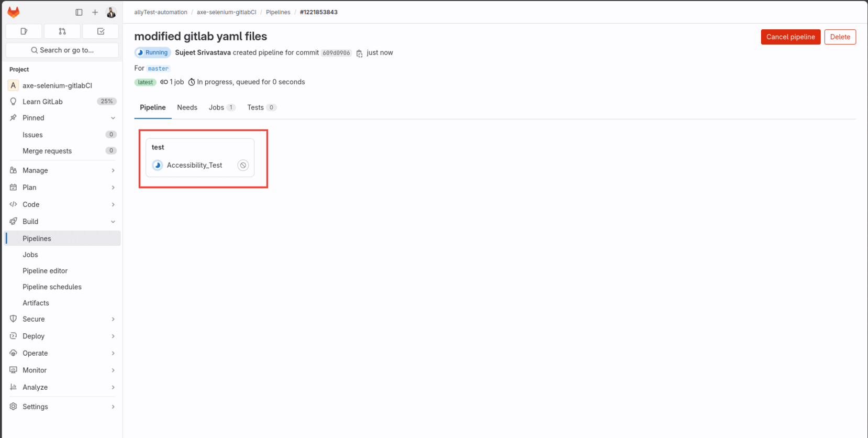Open merge requests shortcut icon
The image size is (868, 438).
click(x=62, y=31)
